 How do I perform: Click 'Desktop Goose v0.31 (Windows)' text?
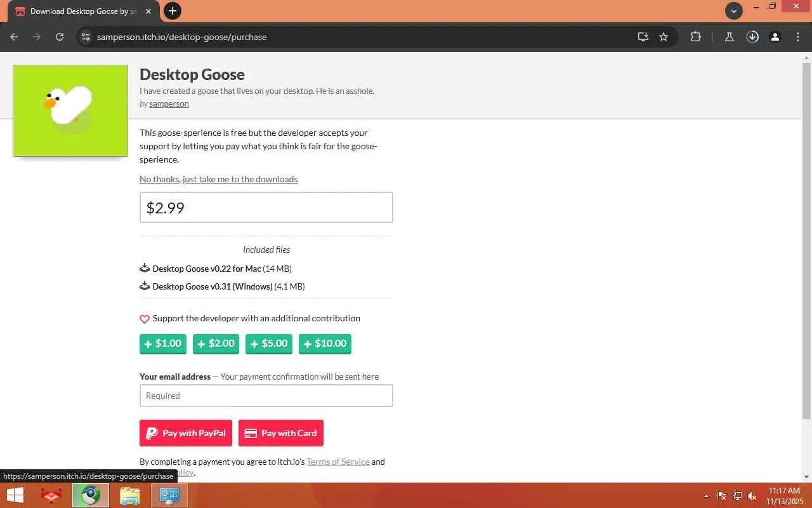(213, 286)
